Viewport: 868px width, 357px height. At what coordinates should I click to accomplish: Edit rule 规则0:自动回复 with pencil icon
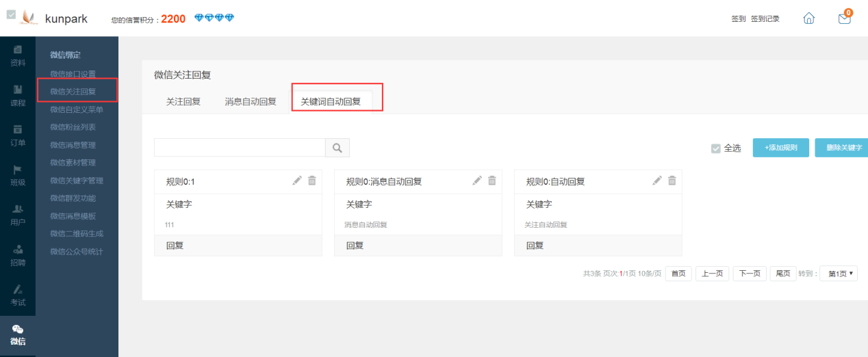pyautogui.click(x=657, y=181)
